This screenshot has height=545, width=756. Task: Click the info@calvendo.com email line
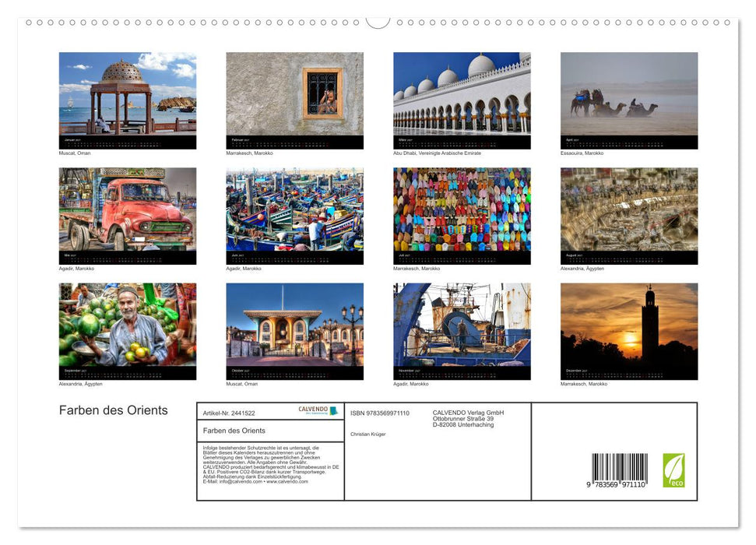tap(255, 482)
